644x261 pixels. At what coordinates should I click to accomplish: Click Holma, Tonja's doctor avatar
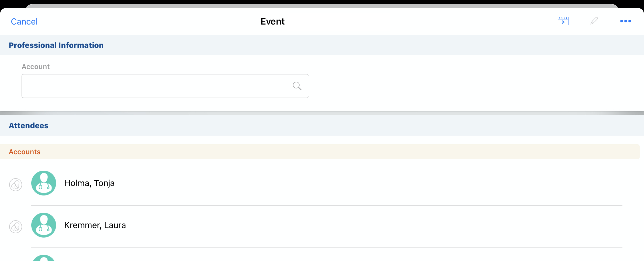point(44,183)
